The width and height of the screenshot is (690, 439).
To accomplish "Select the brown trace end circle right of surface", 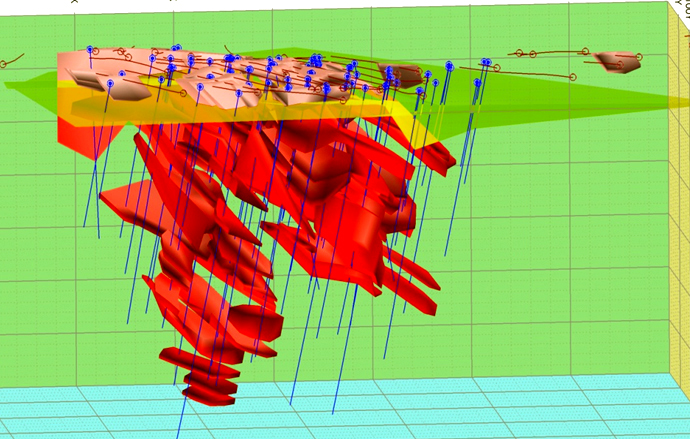I will pos(574,76).
